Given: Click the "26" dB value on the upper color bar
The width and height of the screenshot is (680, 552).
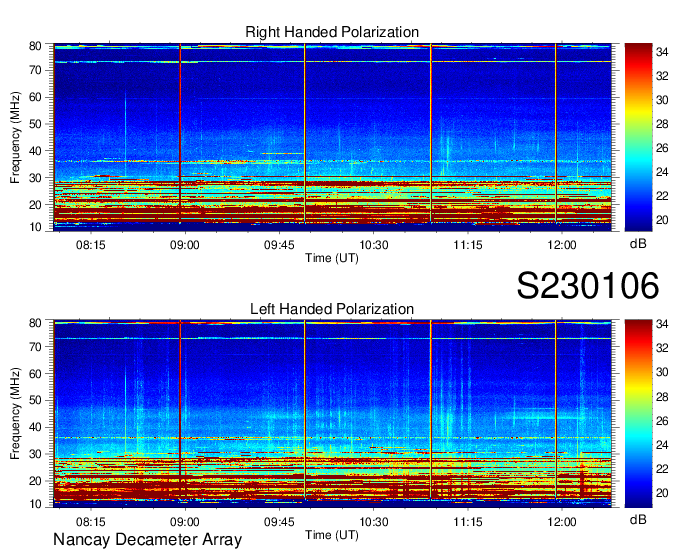Looking at the screenshot, I should 662,148.
